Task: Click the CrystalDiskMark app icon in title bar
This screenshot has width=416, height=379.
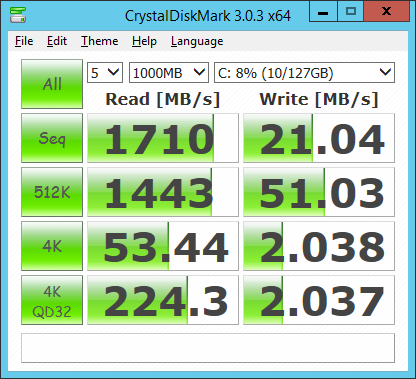Action: click(18, 15)
